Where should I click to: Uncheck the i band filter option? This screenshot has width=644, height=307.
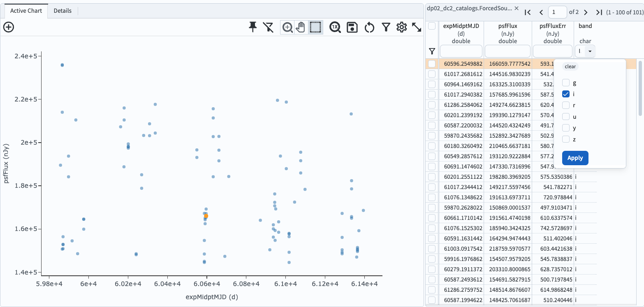point(566,94)
